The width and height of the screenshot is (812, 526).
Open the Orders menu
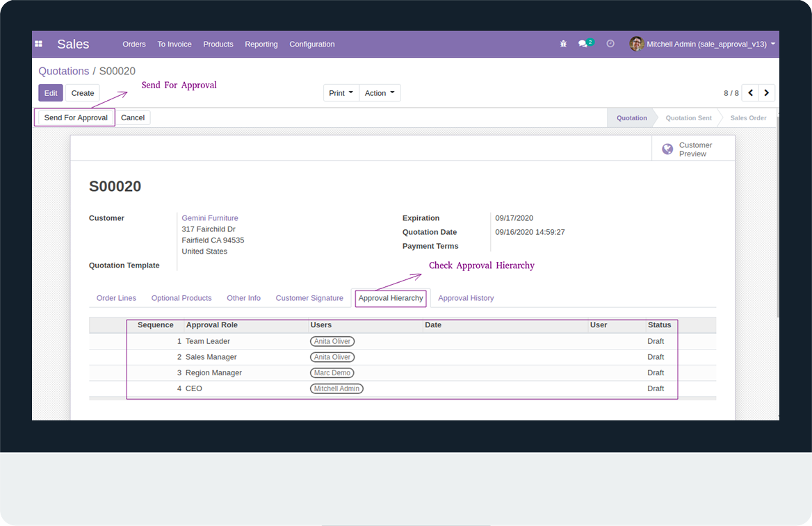(134, 44)
